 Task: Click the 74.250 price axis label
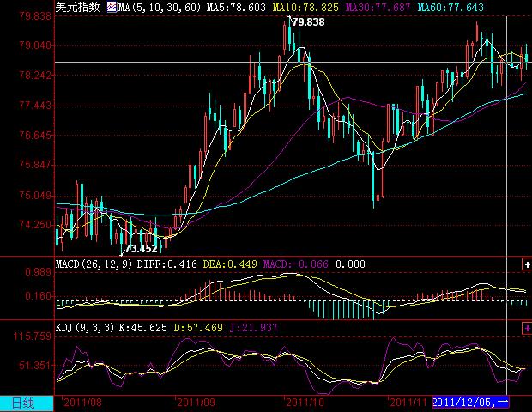(36, 224)
